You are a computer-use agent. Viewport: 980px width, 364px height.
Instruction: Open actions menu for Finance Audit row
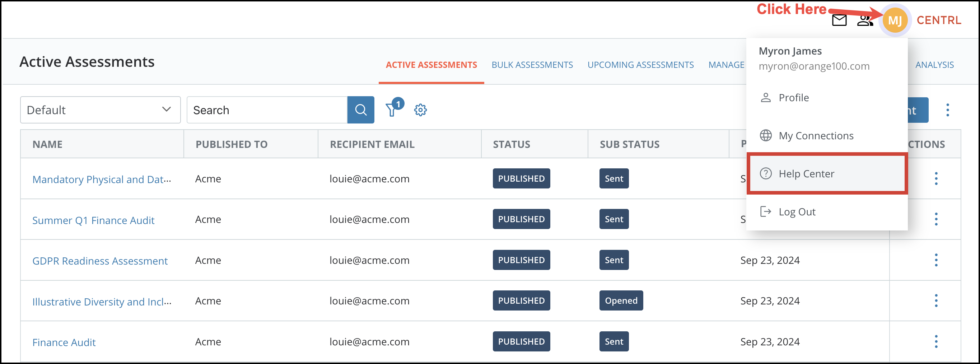936,341
